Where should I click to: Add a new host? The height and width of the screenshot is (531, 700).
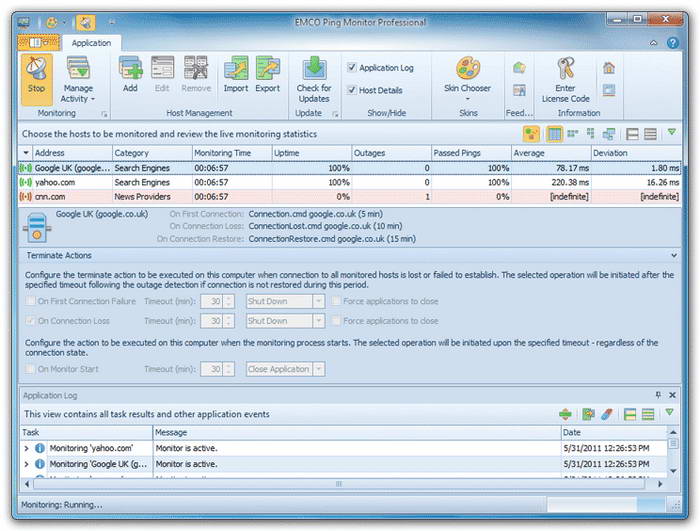click(130, 75)
